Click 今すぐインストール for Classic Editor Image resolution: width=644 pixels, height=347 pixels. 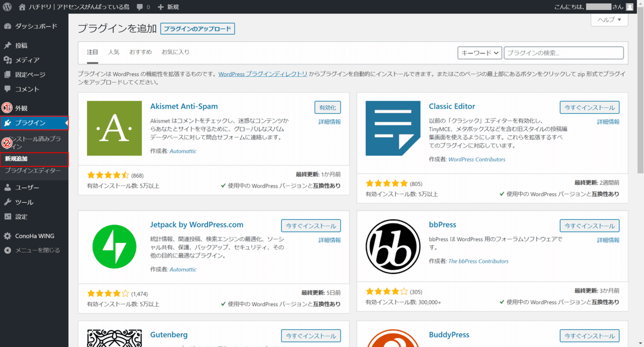coord(590,107)
